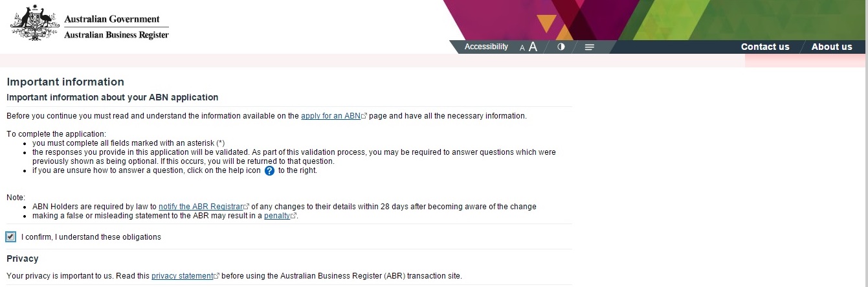Open the 'penalty' hyperlink
Screen dimensions: 868x287
277,216
